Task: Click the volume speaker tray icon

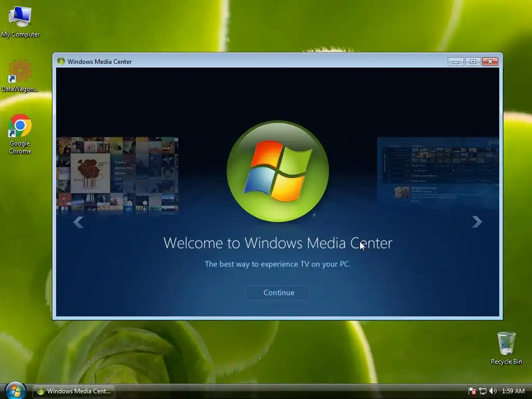Action: point(493,391)
